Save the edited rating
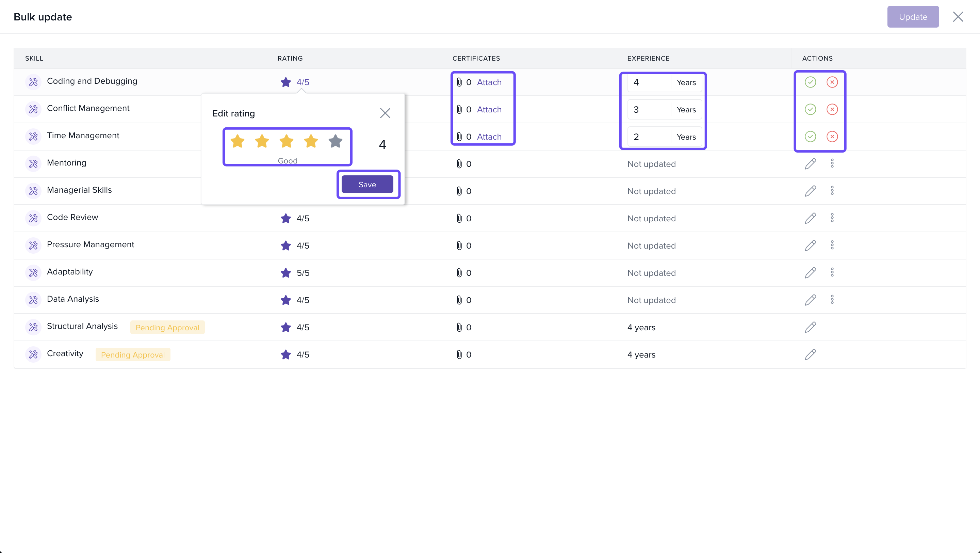Screen dimensions: 980x553 point(367,185)
